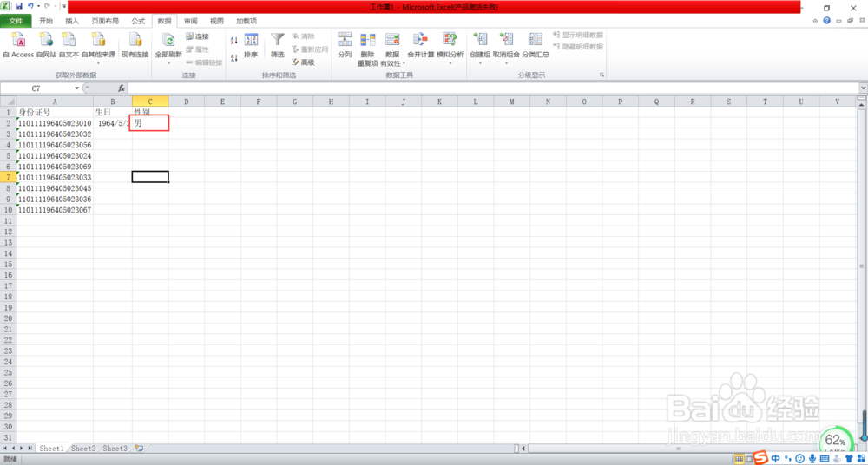Viewport: 868px width, 465px height.
Task: Sort descending with the Z-A icon
Action: click(x=233, y=57)
